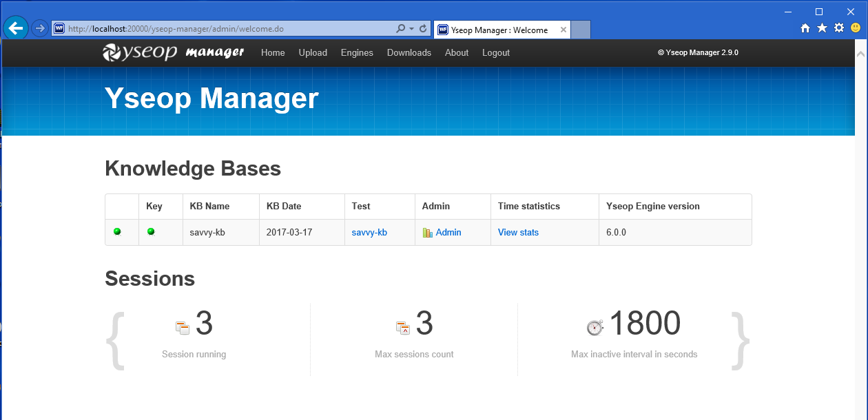Open the Engines menu item

pyautogui.click(x=357, y=53)
